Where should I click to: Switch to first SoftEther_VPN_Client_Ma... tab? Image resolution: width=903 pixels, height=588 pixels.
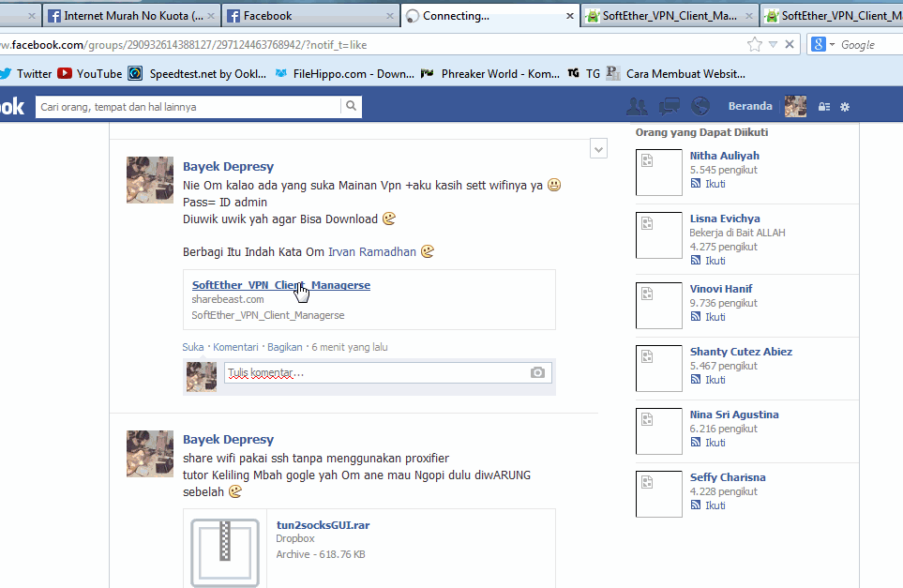670,16
